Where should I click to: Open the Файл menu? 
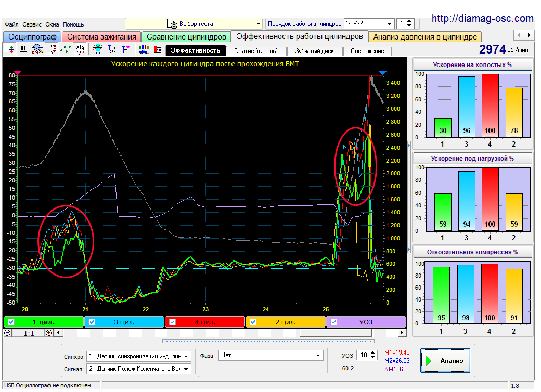tap(11, 24)
